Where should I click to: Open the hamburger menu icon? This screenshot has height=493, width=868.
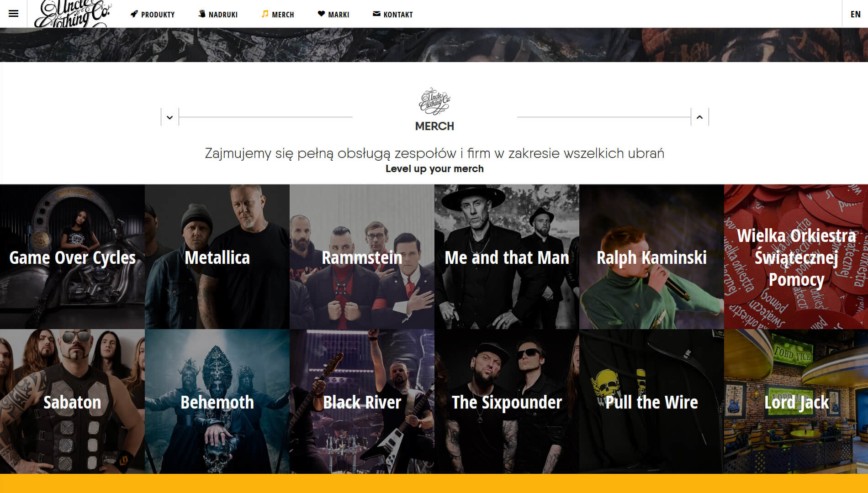point(13,14)
